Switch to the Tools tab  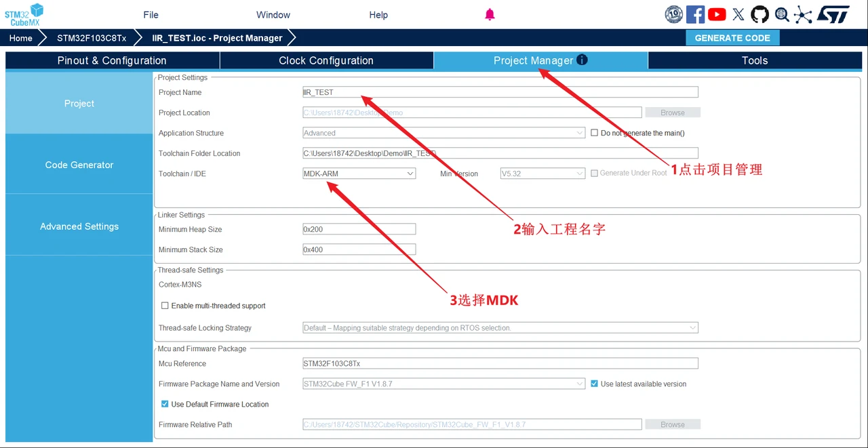click(x=755, y=60)
